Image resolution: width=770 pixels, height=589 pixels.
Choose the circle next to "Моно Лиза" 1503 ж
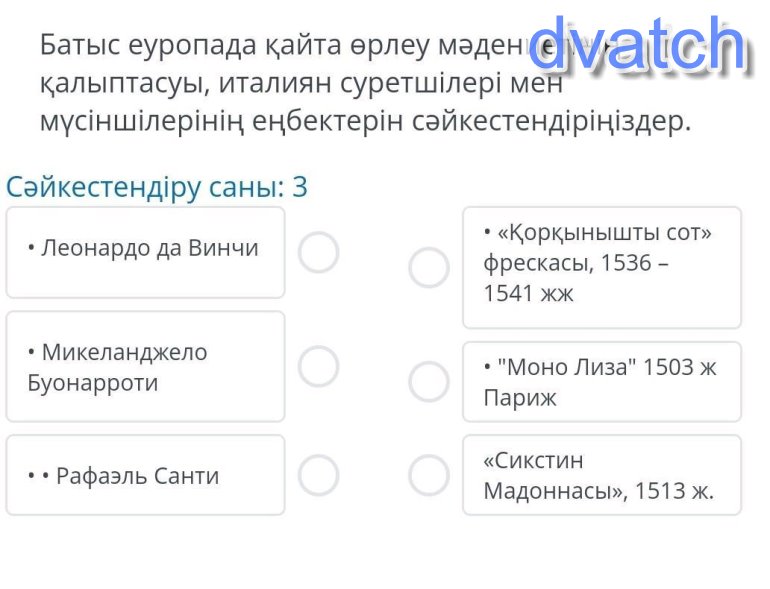point(429,382)
